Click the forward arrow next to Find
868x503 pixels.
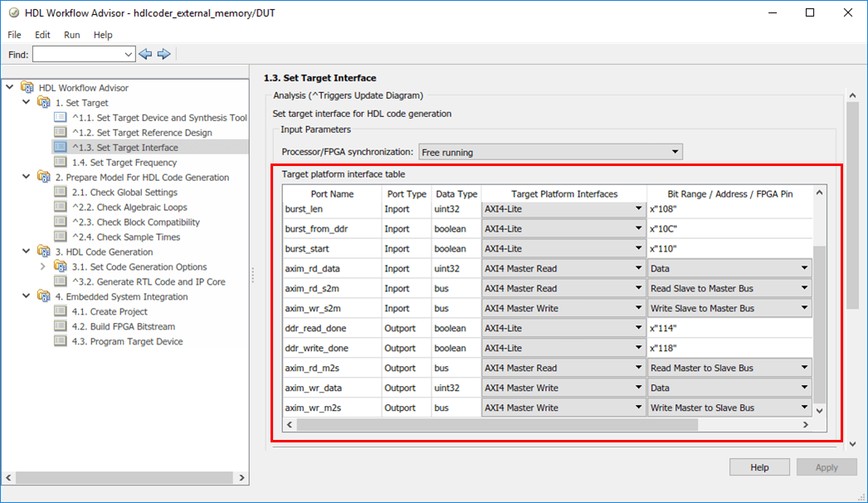pos(163,54)
